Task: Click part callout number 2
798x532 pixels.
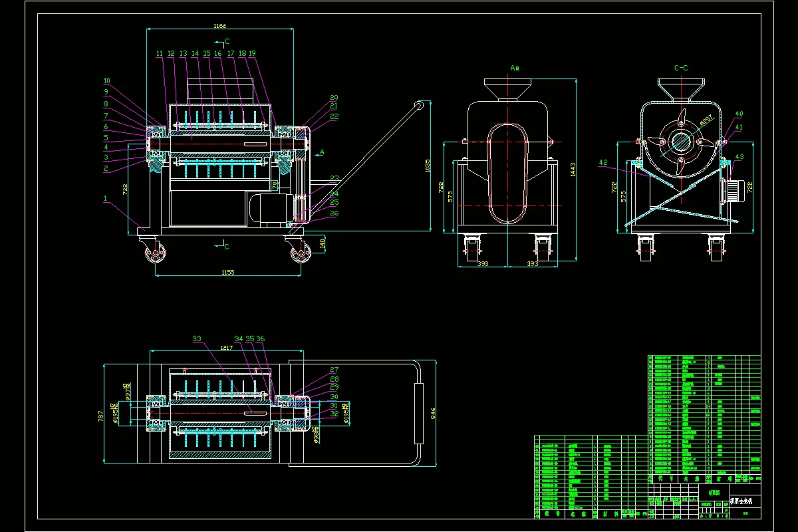Action: [x=106, y=168]
